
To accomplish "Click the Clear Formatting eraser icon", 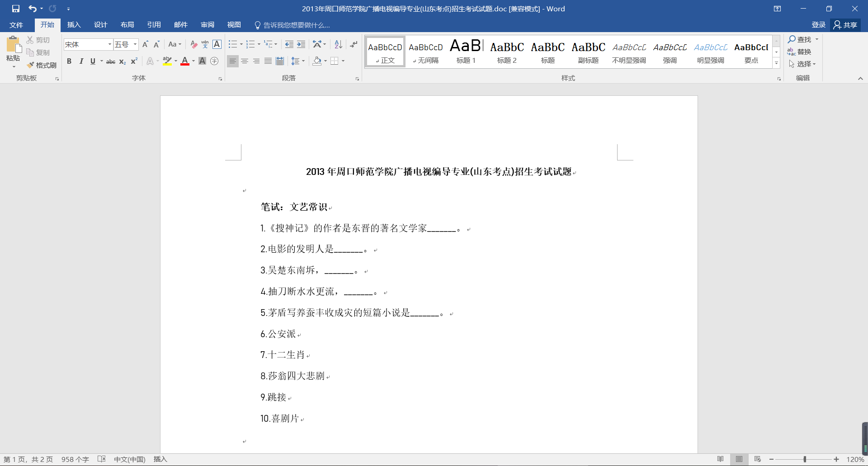I will coord(193,44).
